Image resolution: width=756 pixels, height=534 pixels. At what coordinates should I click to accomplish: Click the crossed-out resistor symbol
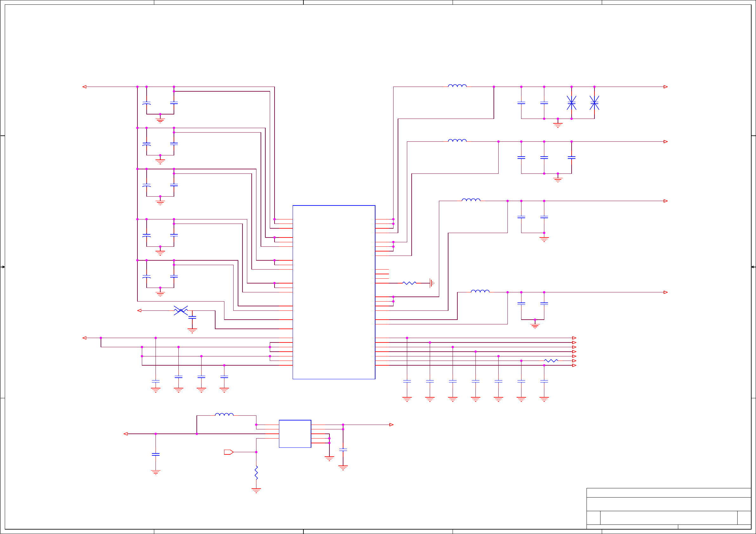point(181,310)
